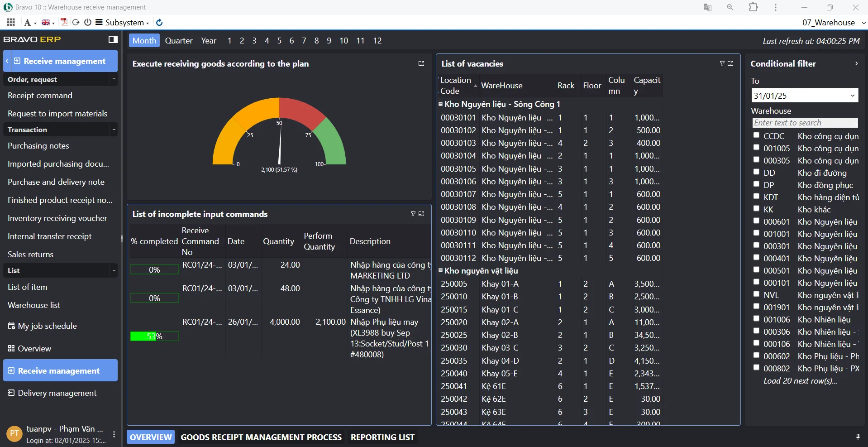
Task: Pin the bottom tab bar
Action: (x=858, y=437)
